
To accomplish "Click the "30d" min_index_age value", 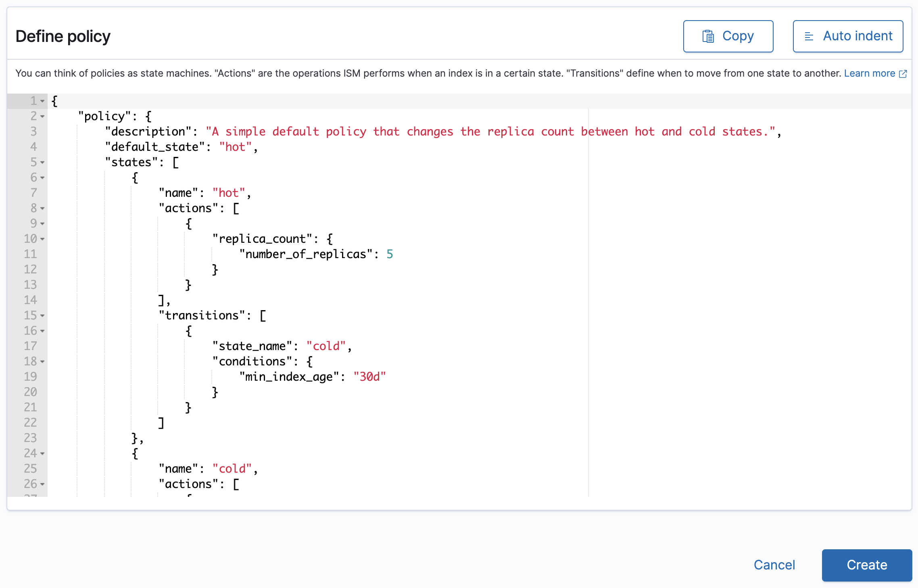I will [369, 377].
